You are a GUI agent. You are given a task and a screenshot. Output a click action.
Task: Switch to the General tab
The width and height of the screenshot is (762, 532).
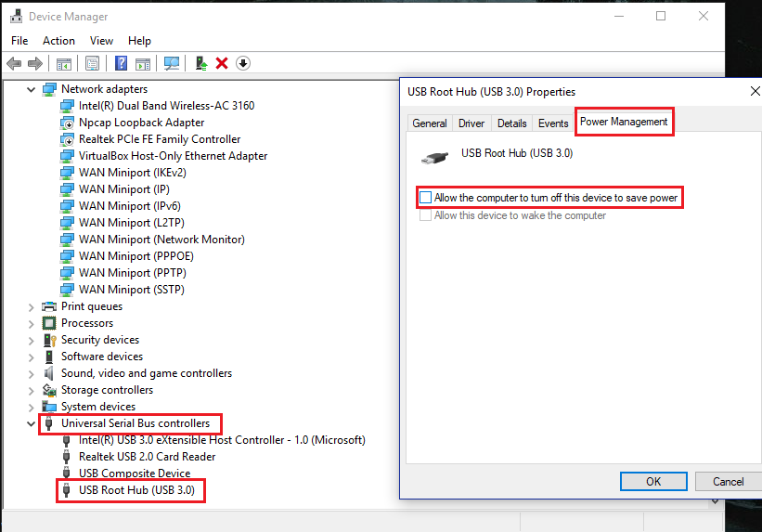pyautogui.click(x=430, y=123)
